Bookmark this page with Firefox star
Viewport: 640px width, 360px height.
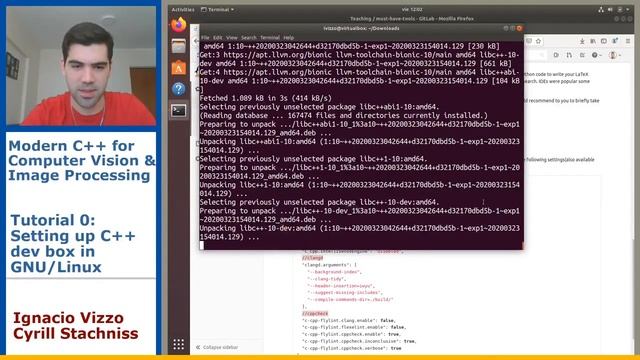[x=538, y=41]
